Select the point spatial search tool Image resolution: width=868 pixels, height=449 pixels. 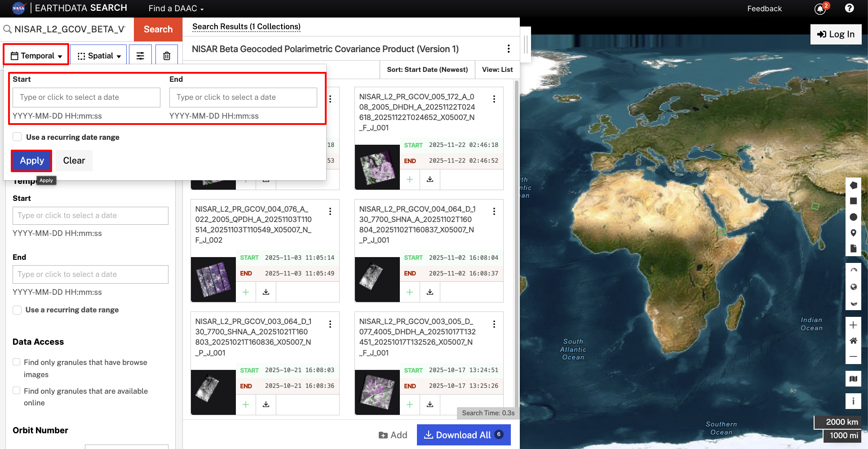[x=854, y=233]
